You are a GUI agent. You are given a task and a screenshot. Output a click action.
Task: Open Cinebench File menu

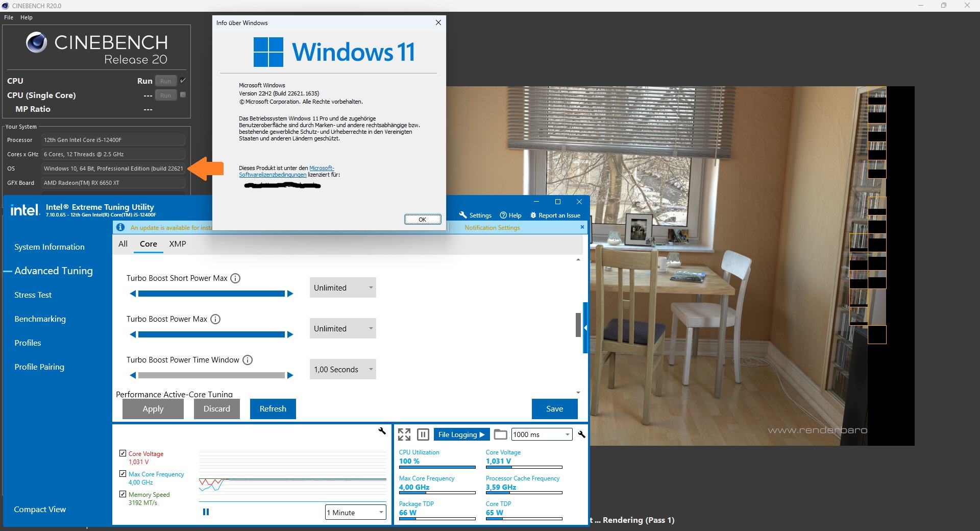(x=9, y=17)
